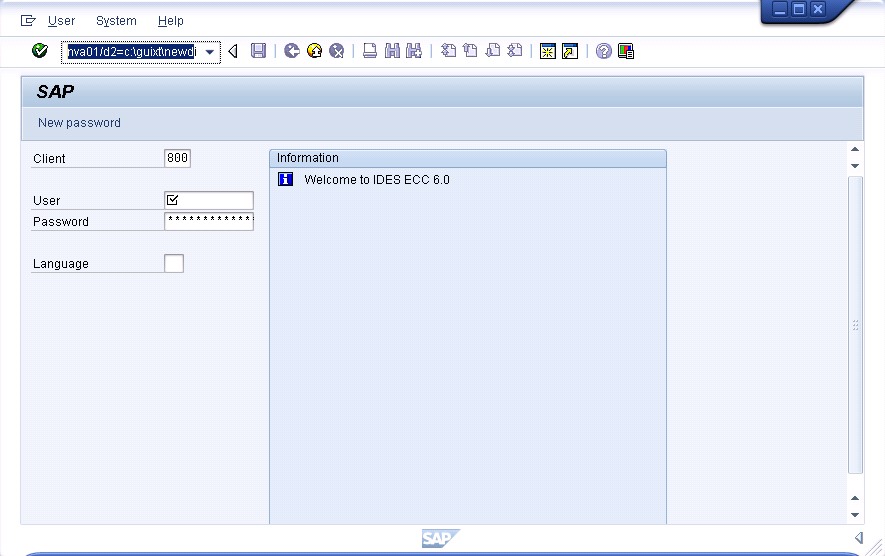Collapse the command field with the triangle arrow

tap(233, 51)
